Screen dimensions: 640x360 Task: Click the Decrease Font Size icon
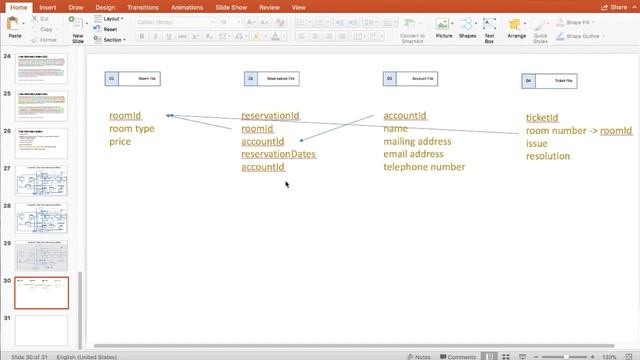click(x=264, y=22)
